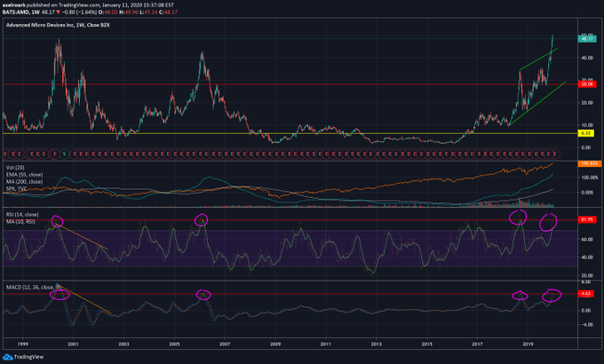This screenshot has width=604, height=364.
Task: Select the red horizontal line at 28.08
Action: (x=290, y=84)
